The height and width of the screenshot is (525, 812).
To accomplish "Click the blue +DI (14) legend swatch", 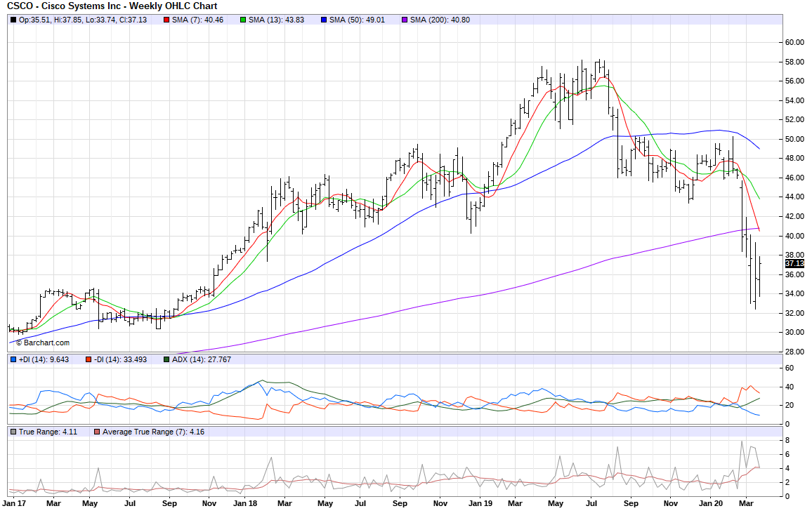I will point(13,359).
